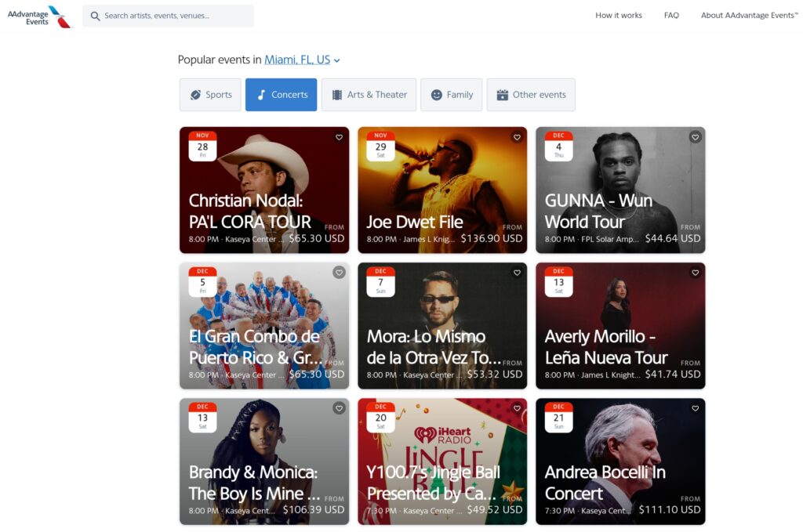Image resolution: width=803 pixels, height=532 pixels.
Task: Toggle favorite heart on GUNNA Wun World Tour
Action: click(695, 137)
